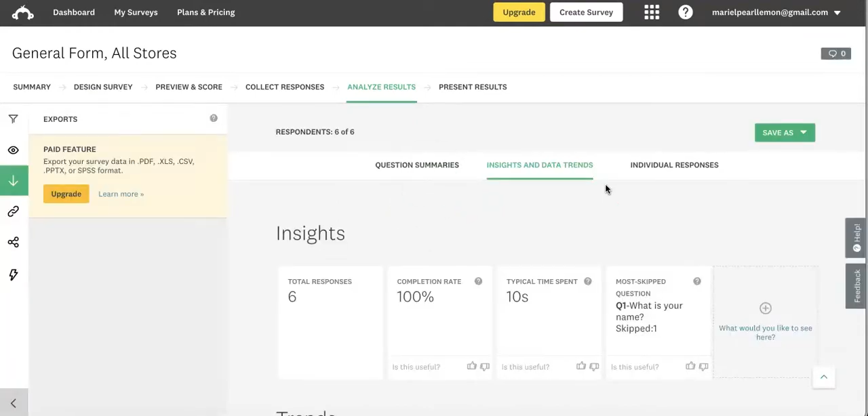Switch to the Question Summaries tab
Screen dimensions: 868x416
click(417, 165)
